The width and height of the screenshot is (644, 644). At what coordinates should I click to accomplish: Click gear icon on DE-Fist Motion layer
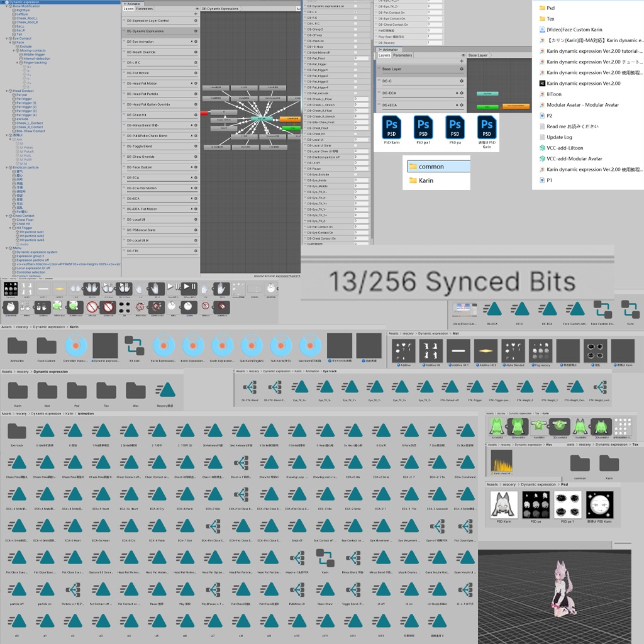196,73
